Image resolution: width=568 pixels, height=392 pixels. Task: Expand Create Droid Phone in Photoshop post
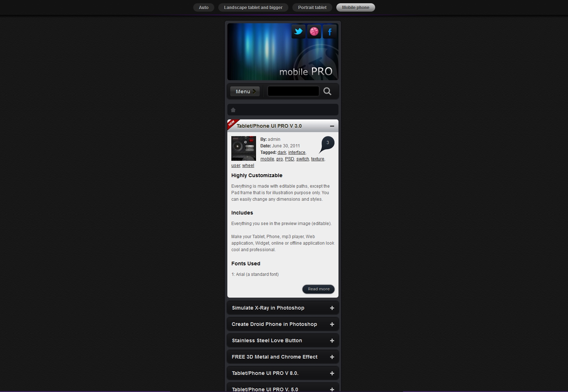pyautogui.click(x=332, y=324)
